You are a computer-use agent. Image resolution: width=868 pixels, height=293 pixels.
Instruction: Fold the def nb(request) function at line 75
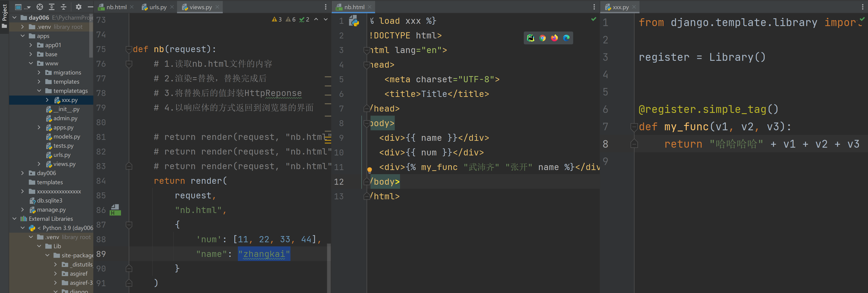pyautogui.click(x=129, y=50)
